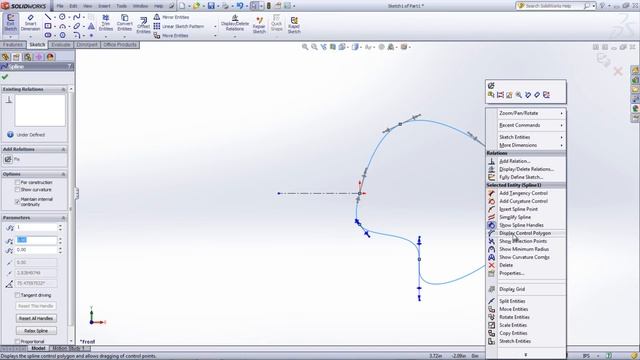
Task: Click the Convert Entities icon
Action: pyautogui.click(x=124, y=23)
